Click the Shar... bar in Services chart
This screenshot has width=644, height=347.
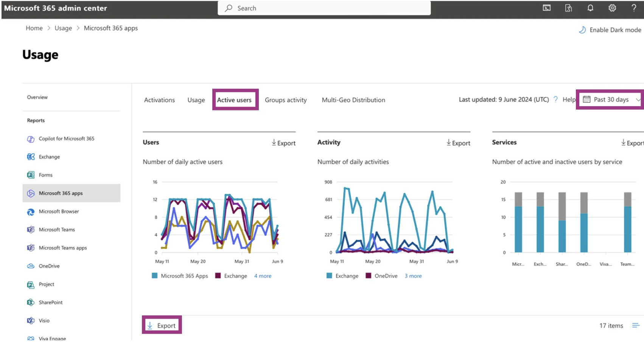(x=562, y=222)
